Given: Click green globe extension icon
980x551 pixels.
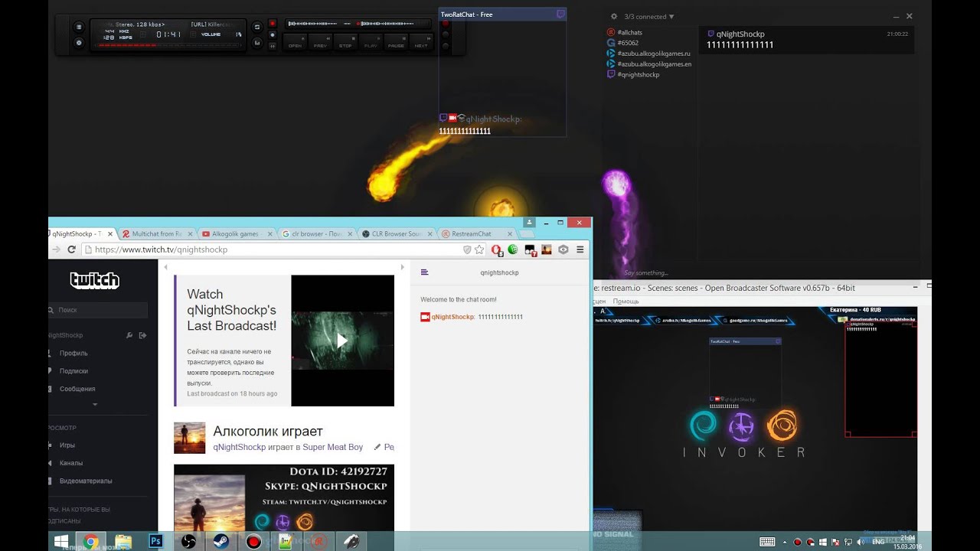Looking at the screenshot, I should point(513,249).
